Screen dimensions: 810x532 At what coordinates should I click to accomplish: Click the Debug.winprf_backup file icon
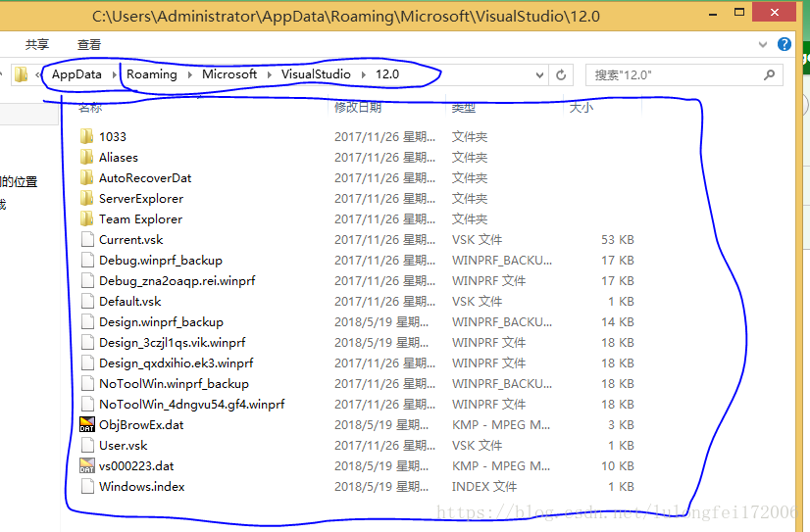pos(87,260)
